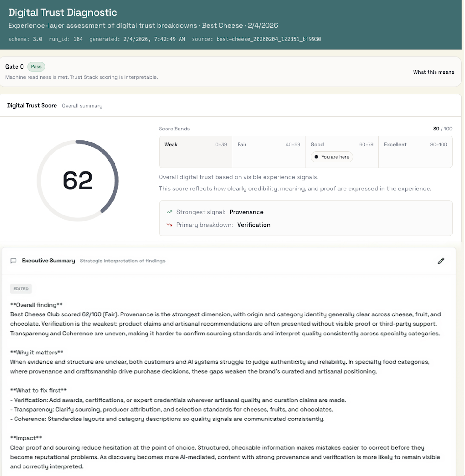Select the green trend-up icon near Strongest signal
465x476 pixels.
[169, 212]
